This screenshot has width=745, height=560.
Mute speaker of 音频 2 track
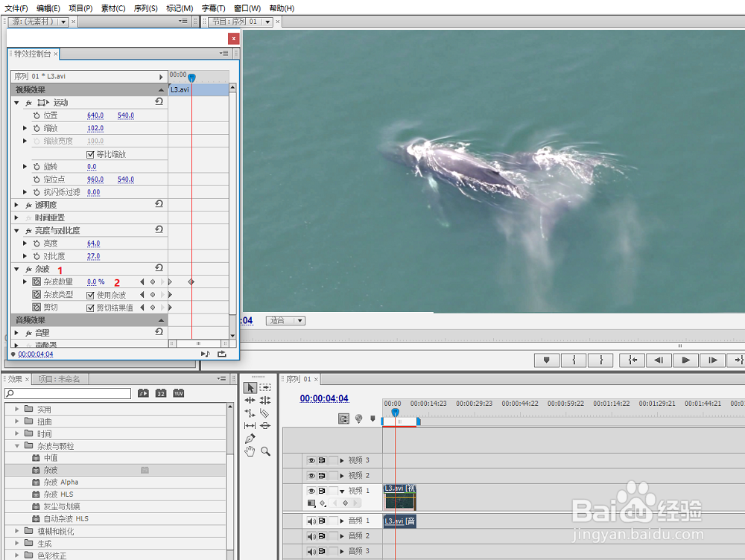311,536
